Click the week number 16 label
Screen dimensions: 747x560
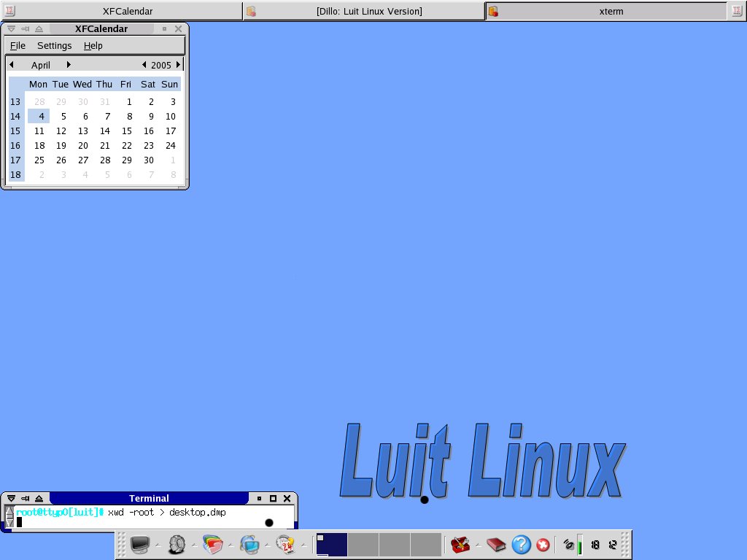coord(15,146)
